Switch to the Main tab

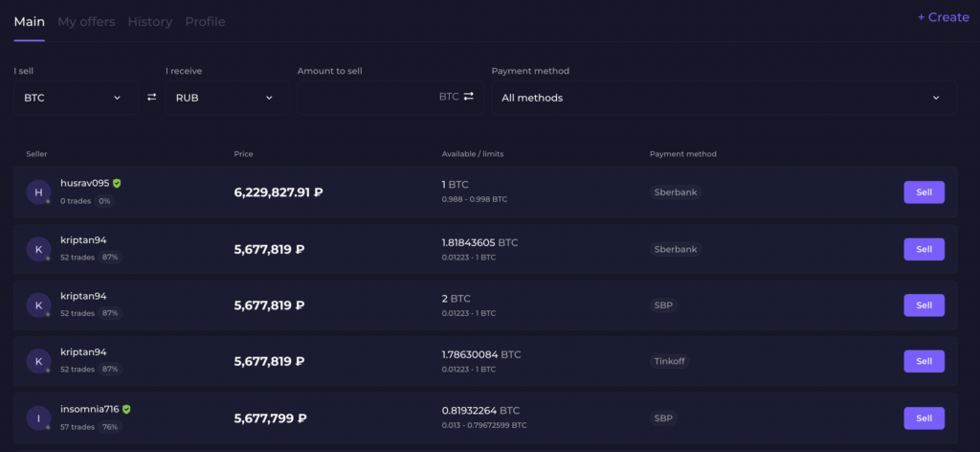tap(30, 21)
